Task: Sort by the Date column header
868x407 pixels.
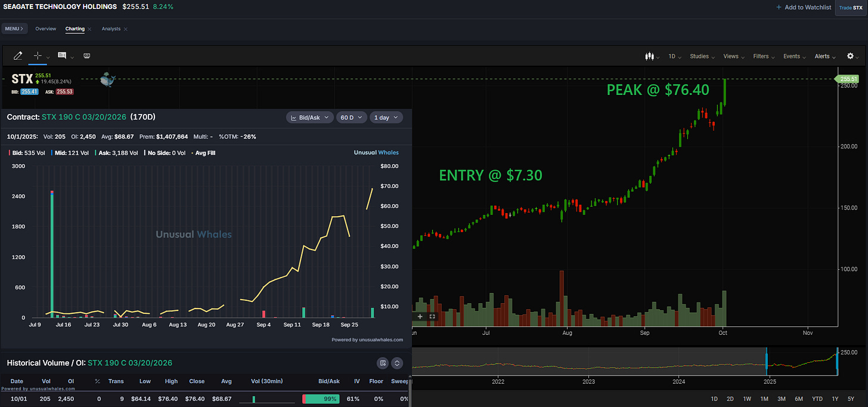Action: pos(17,381)
